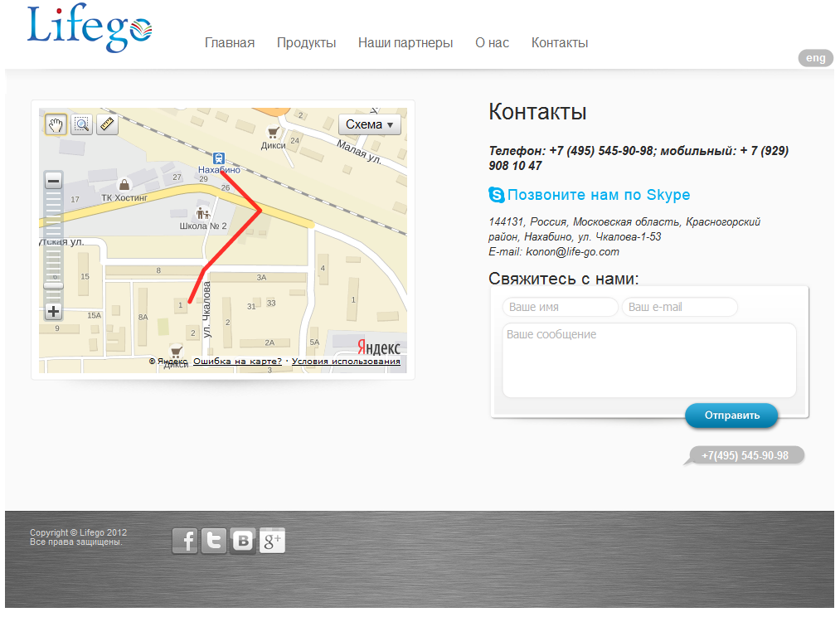Click the Позвоните нам по Skype link

point(598,195)
